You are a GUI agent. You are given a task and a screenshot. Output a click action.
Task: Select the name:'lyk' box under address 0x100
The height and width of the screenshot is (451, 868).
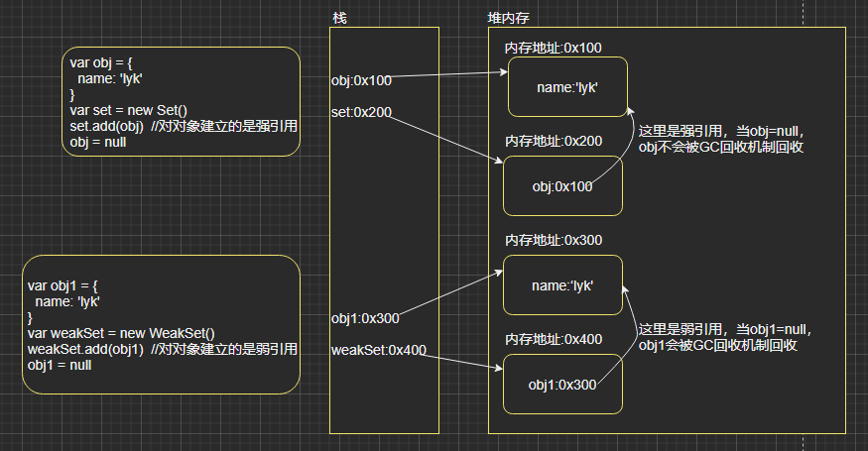click(x=567, y=87)
